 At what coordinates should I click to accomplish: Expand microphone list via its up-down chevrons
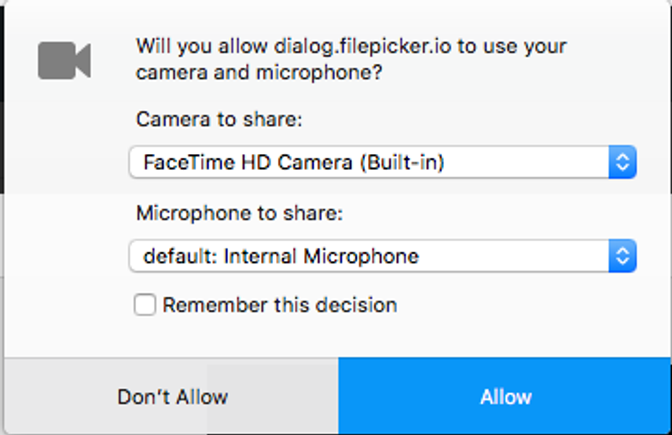click(622, 257)
